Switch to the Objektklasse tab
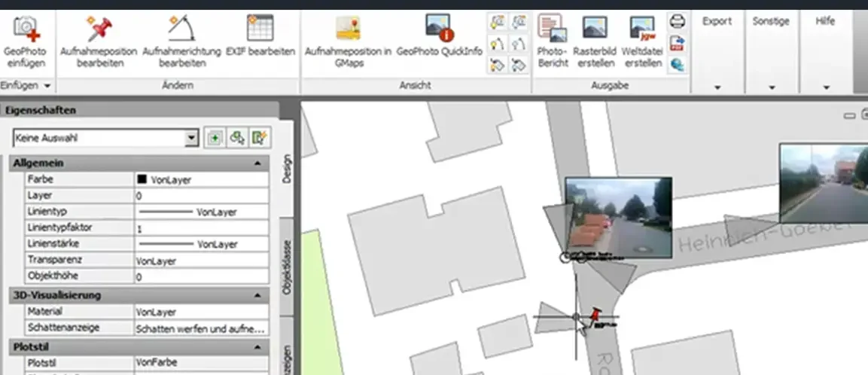This screenshot has width=868, height=375. [286, 267]
